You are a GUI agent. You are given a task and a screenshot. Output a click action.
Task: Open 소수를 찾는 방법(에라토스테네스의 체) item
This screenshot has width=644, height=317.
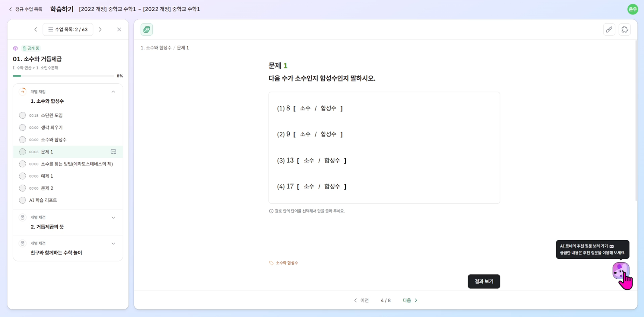[68, 164]
